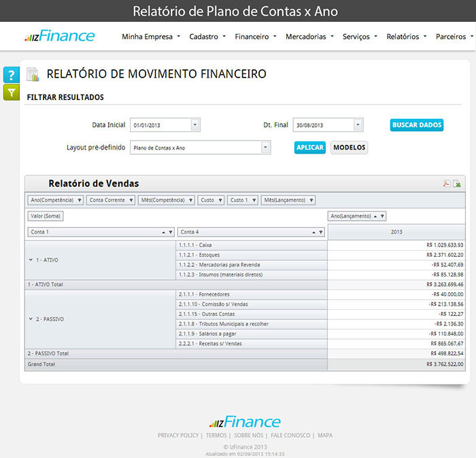Select row 1.1.2.2 - Mercadorias para Revenda
The height and width of the screenshot is (458, 476).
point(252,265)
